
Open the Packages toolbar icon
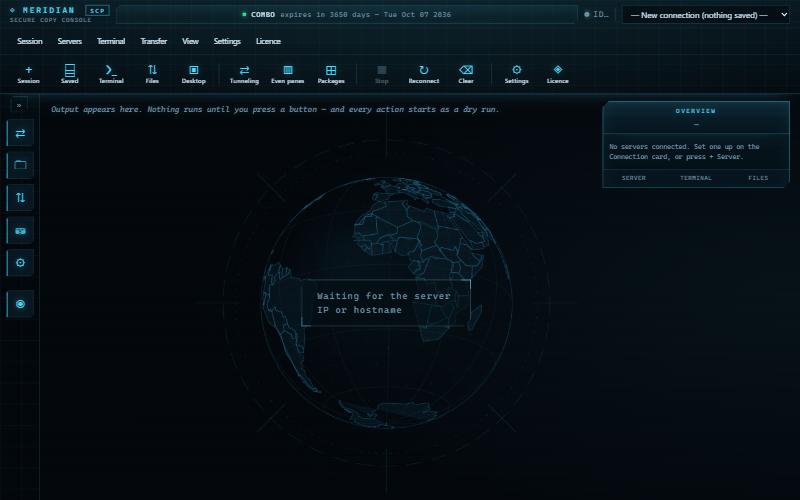click(x=331, y=74)
